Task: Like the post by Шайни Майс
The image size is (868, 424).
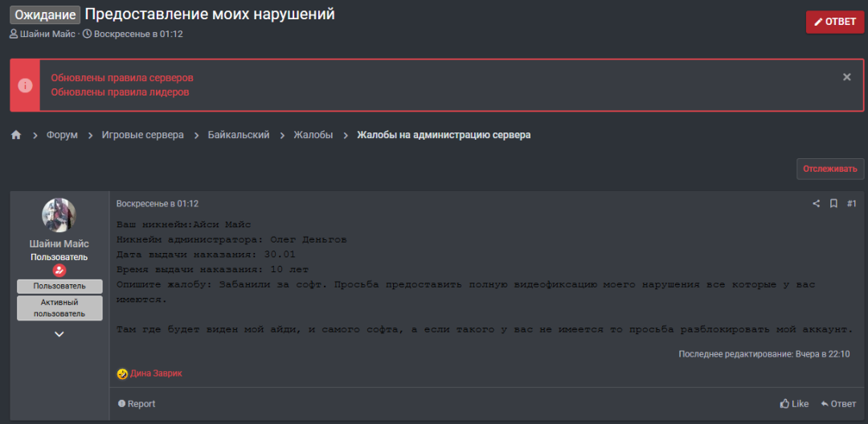Action: (794, 404)
